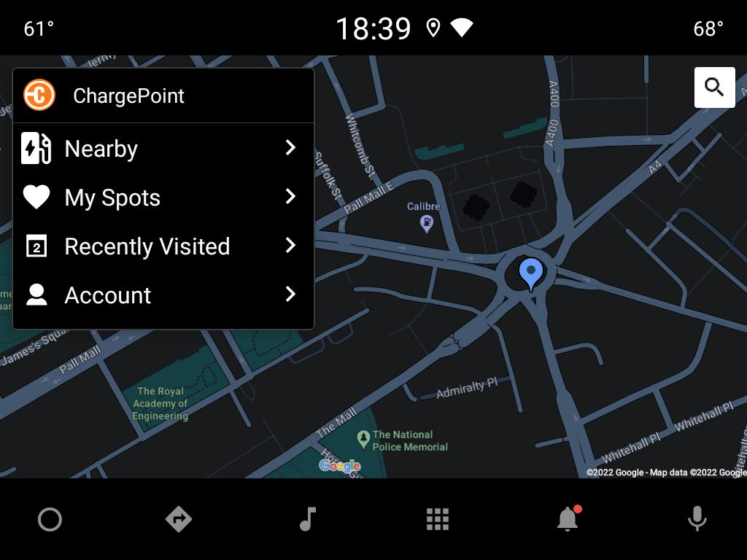Expand the My Spots chevron arrow
This screenshot has width=747, height=560.
[290, 196]
